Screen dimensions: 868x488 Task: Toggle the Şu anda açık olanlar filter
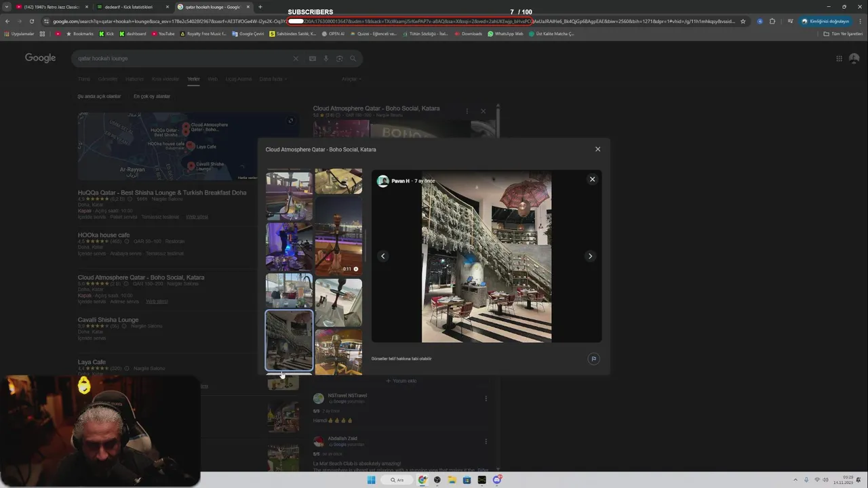tap(99, 96)
